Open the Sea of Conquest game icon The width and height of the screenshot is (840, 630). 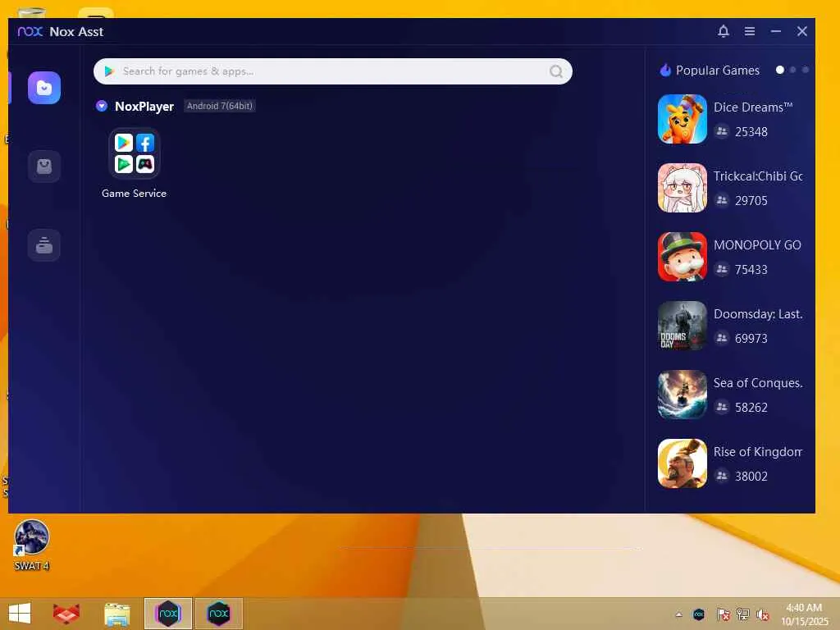pos(682,395)
